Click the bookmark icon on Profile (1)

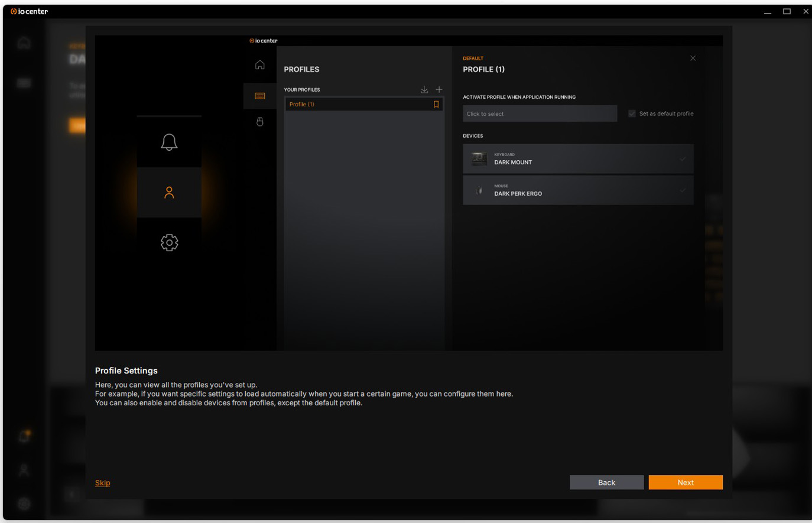[436, 105]
